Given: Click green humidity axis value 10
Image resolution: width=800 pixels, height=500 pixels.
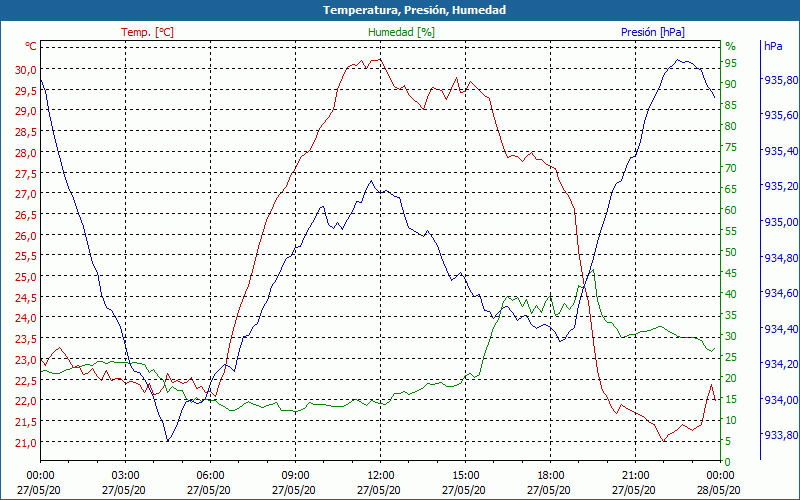Looking at the screenshot, I should (731, 420).
